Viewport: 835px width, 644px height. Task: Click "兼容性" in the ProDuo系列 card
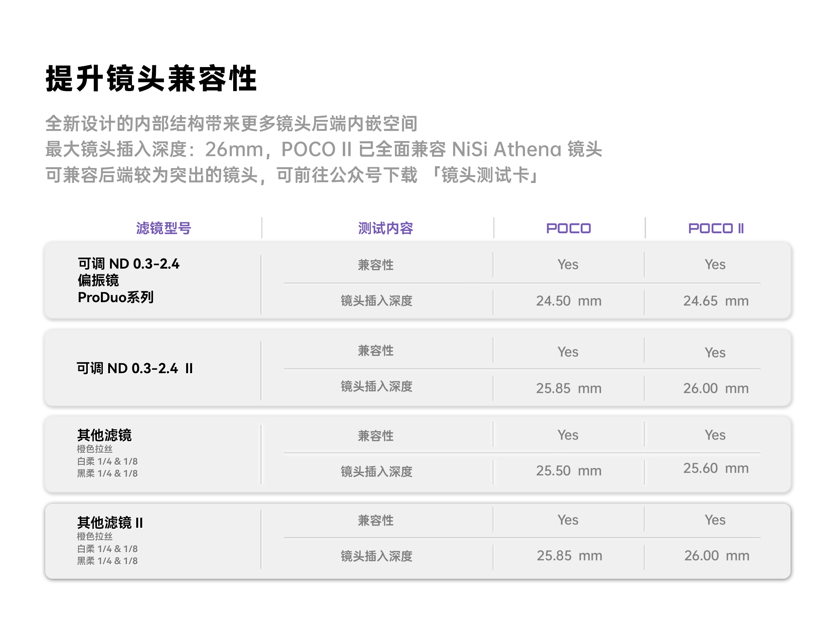376,265
